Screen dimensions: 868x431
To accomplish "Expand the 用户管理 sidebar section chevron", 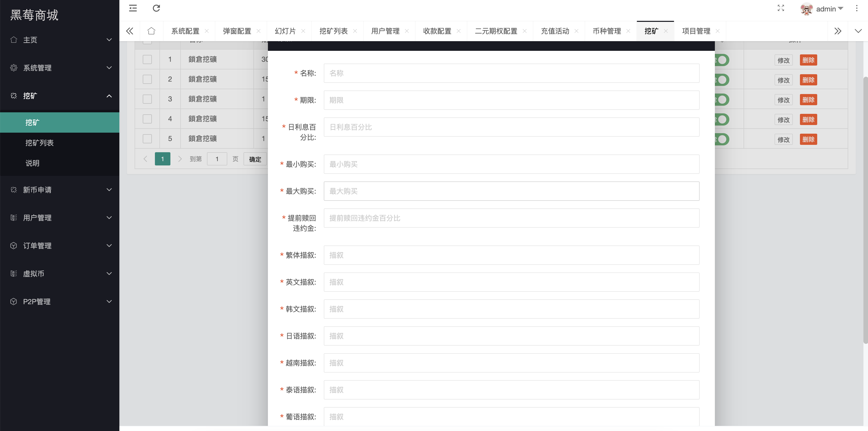I will click(109, 218).
